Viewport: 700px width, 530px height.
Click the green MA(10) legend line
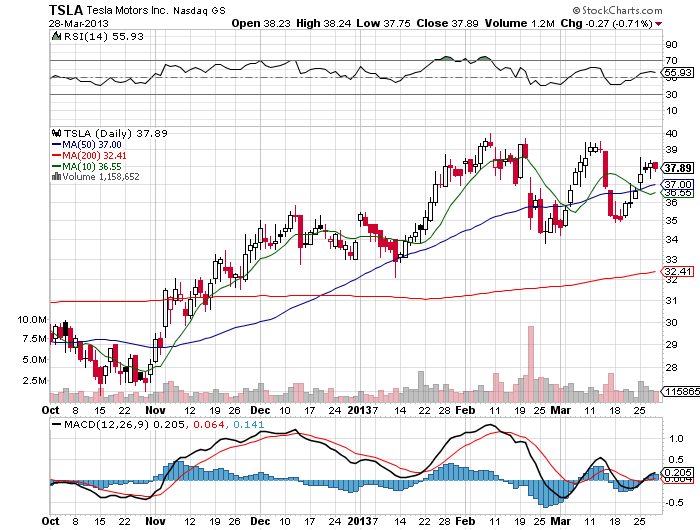coord(56,166)
